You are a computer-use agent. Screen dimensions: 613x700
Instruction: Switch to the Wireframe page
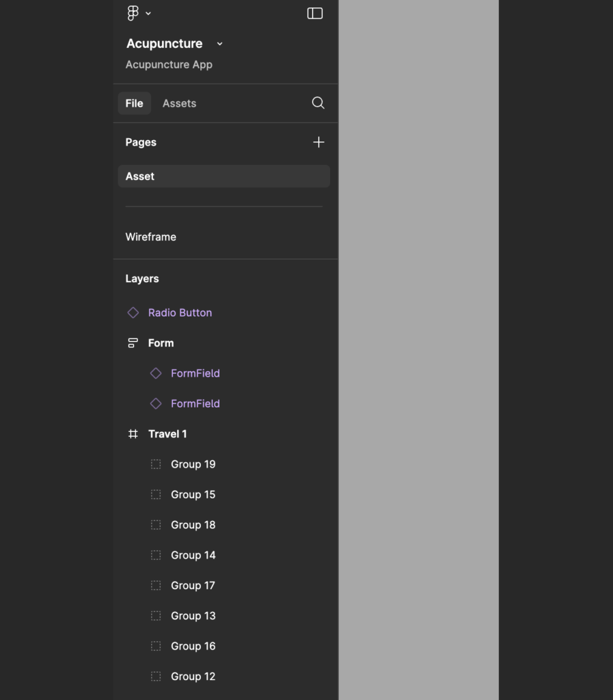coord(151,237)
